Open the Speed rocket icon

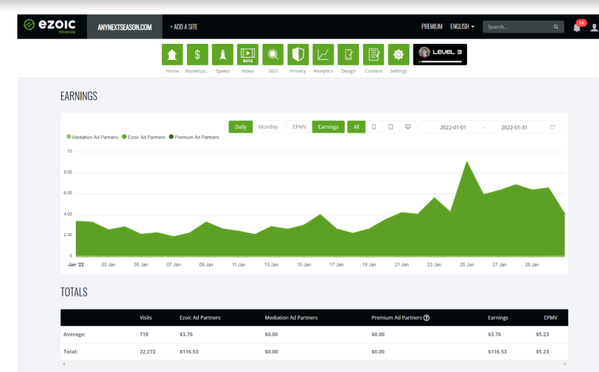click(222, 54)
